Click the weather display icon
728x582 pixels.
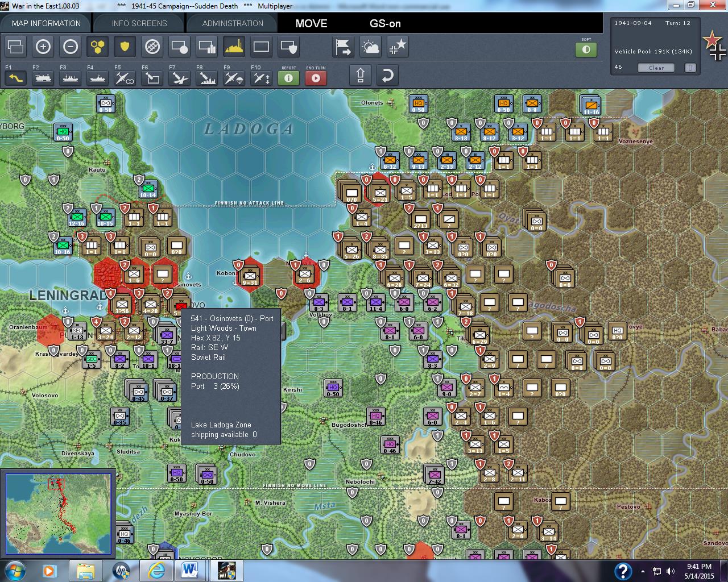click(371, 47)
